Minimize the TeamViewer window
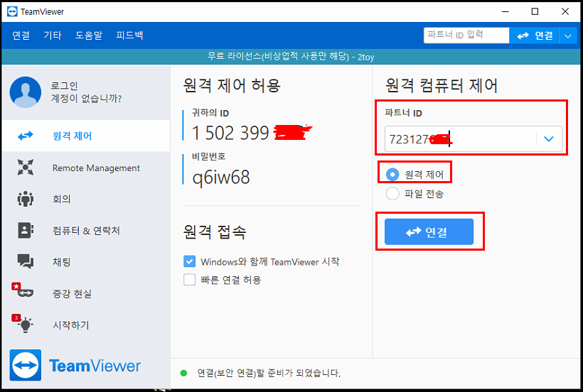Screen dimensions: 583x392 (x=505, y=11)
